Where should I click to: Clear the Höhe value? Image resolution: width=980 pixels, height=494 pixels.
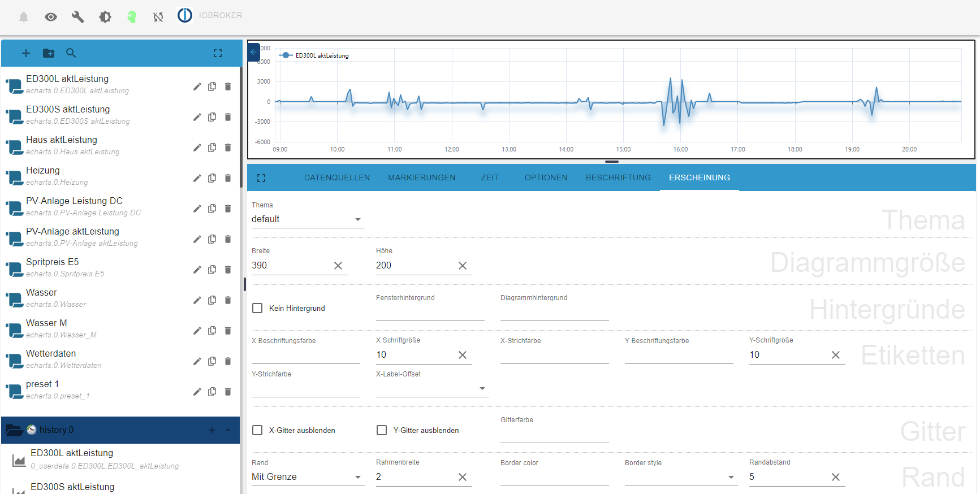(463, 266)
